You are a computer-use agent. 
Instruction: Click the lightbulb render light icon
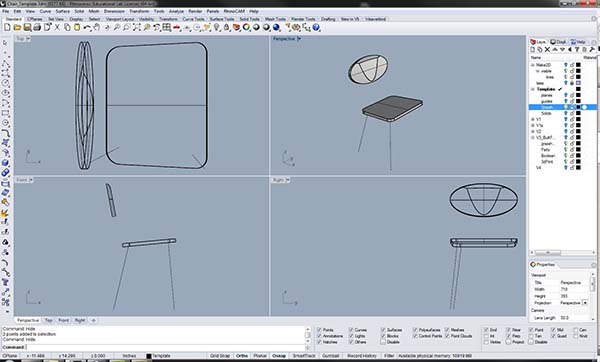217,28
